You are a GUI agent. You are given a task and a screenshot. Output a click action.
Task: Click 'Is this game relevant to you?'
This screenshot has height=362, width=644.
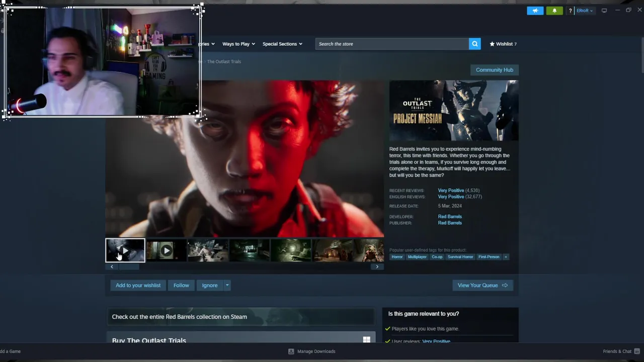tap(424, 314)
